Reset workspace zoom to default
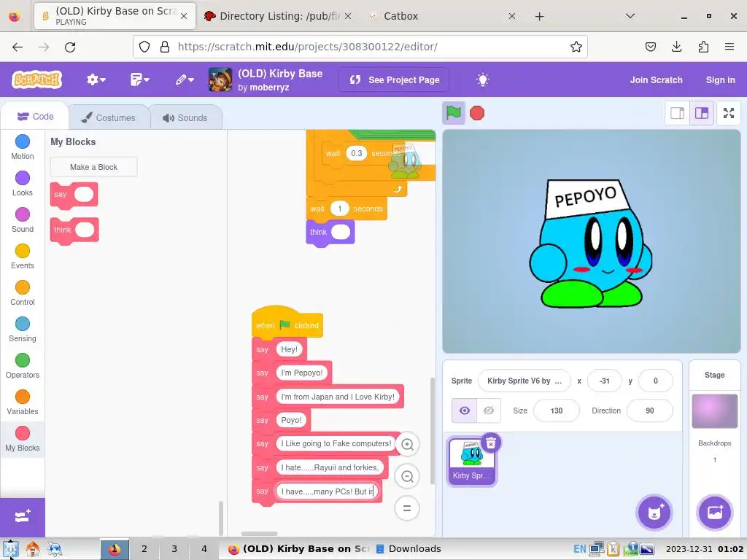The image size is (747, 560). 407,508
